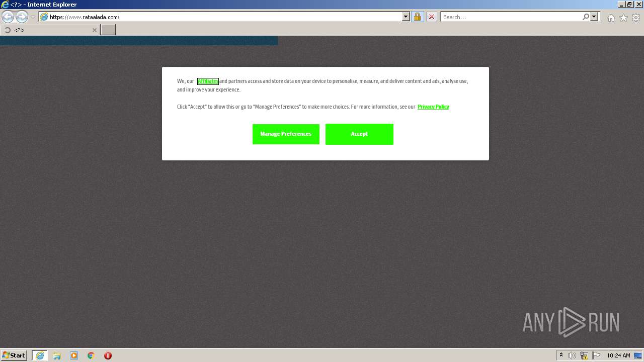Expand the address bar autocomplete dropdown
The image size is (644, 362).
click(x=406, y=17)
